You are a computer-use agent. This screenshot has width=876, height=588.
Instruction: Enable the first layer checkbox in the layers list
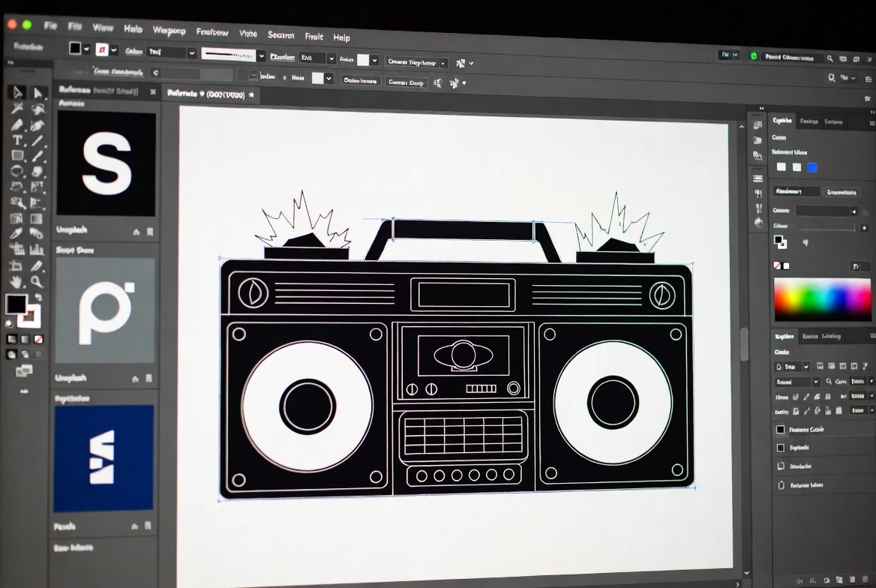pos(780,429)
